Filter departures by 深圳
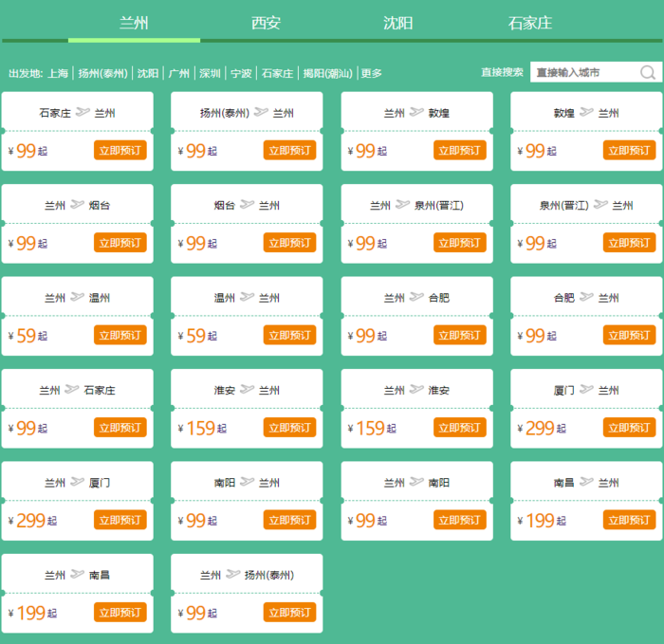 210,73
